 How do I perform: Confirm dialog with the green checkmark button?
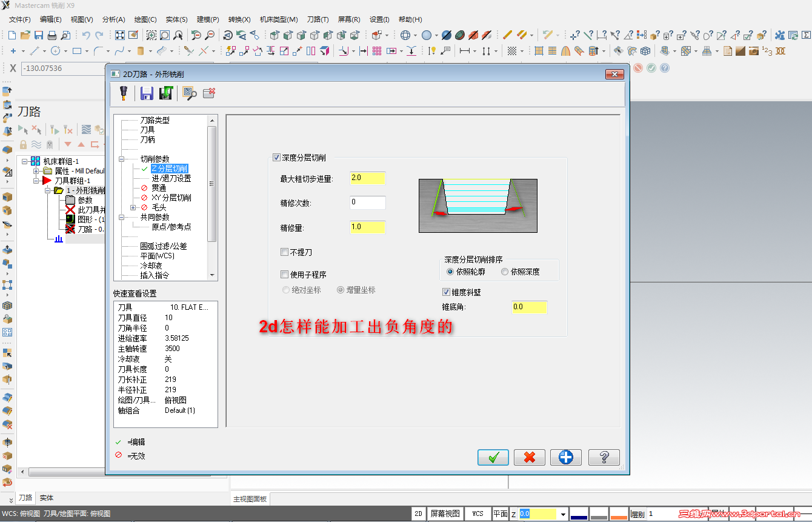coord(493,457)
